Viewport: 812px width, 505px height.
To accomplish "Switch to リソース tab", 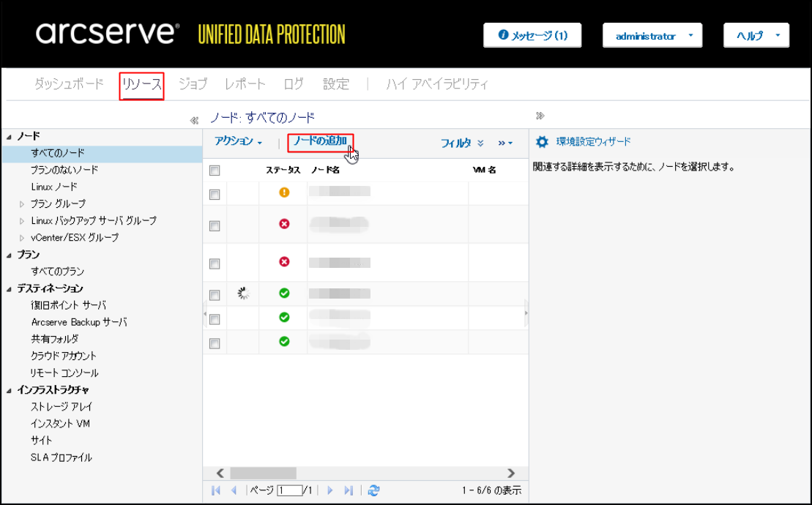I will coord(142,84).
